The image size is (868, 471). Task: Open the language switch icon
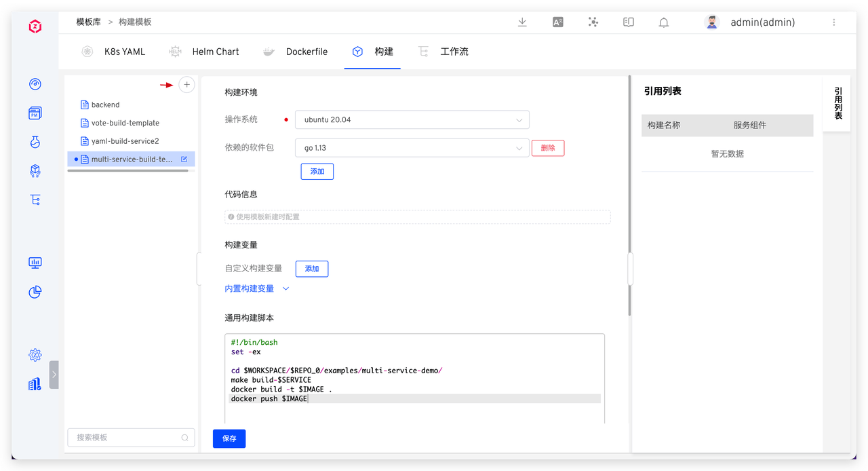(558, 22)
